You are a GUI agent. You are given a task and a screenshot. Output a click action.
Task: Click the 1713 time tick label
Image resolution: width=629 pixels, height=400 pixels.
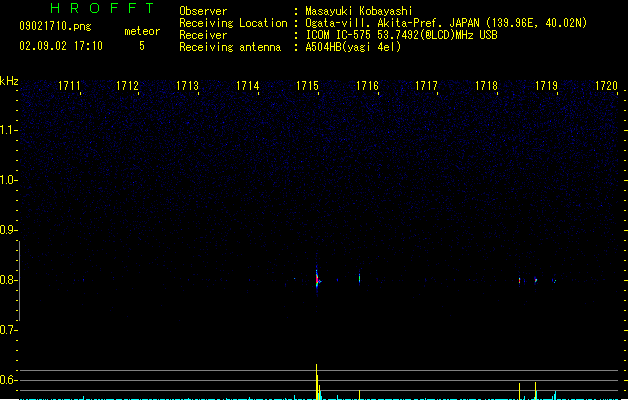(x=187, y=86)
